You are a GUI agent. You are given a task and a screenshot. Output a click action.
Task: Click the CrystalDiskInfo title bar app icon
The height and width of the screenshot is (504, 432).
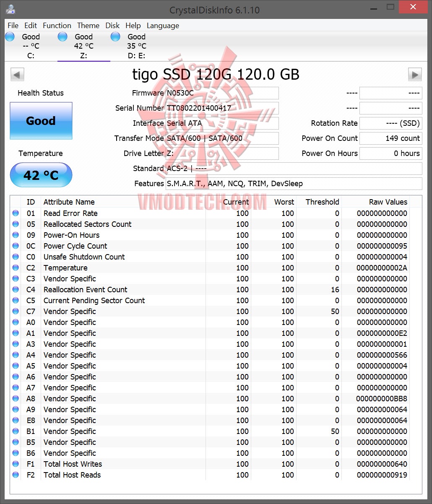10,8
